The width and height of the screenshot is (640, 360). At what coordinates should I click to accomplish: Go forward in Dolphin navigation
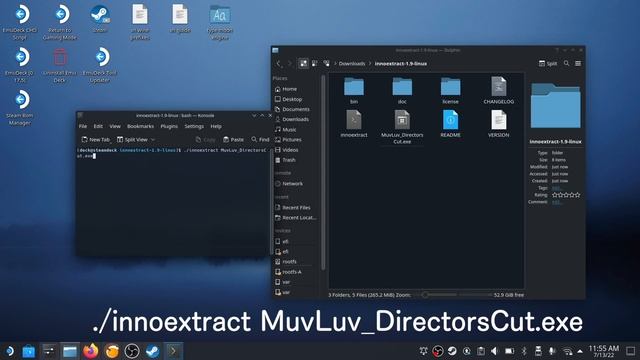290,63
